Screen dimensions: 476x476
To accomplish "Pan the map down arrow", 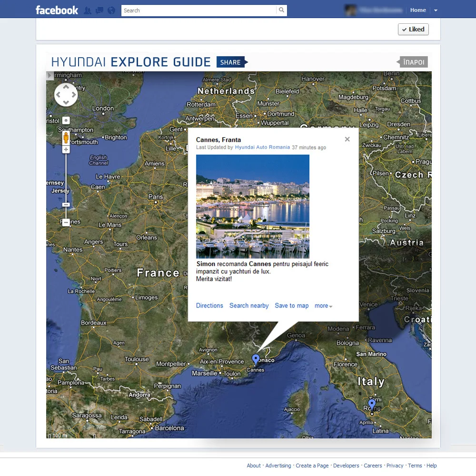I will [66, 103].
